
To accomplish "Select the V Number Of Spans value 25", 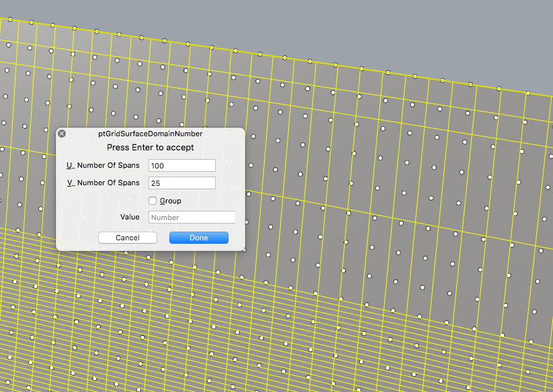I will [x=181, y=183].
